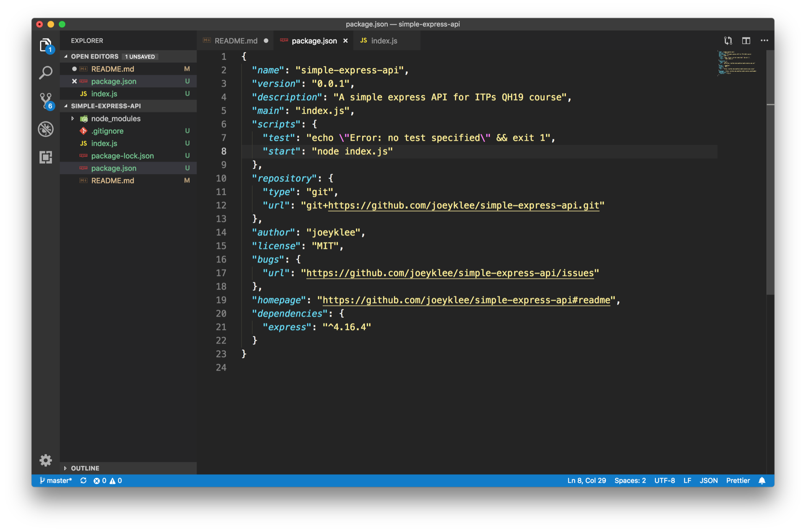Open the Source Control view
806x532 pixels.
45,101
